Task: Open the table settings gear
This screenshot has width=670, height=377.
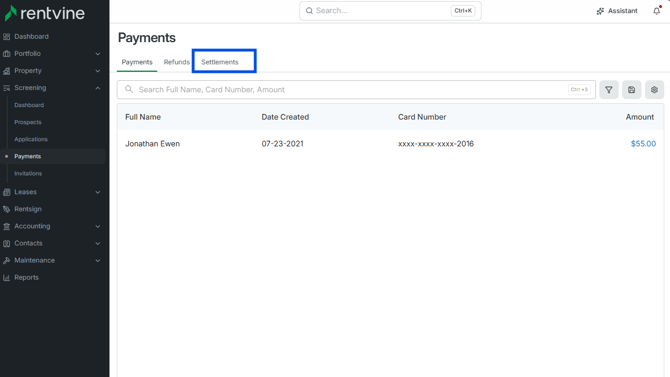Action: 654,90
